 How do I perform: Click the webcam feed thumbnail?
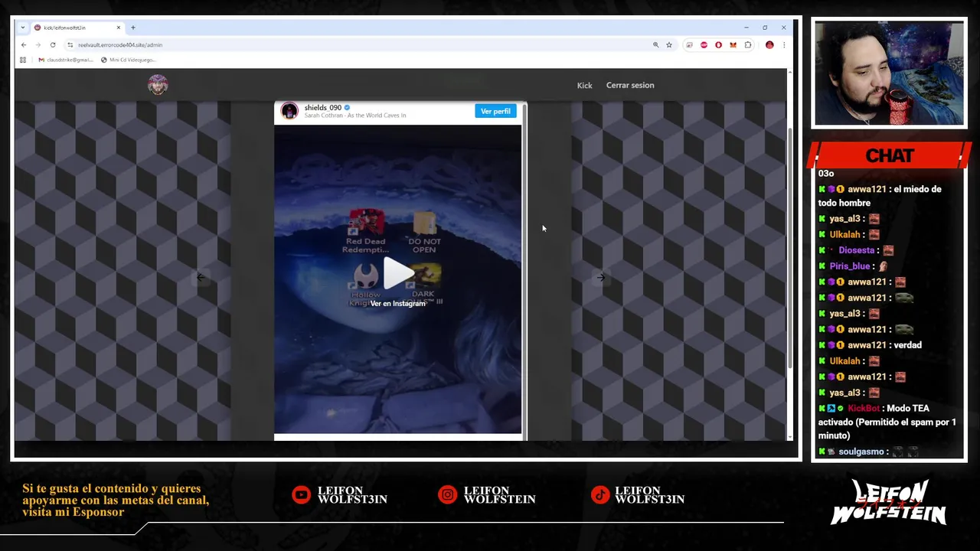(x=889, y=73)
